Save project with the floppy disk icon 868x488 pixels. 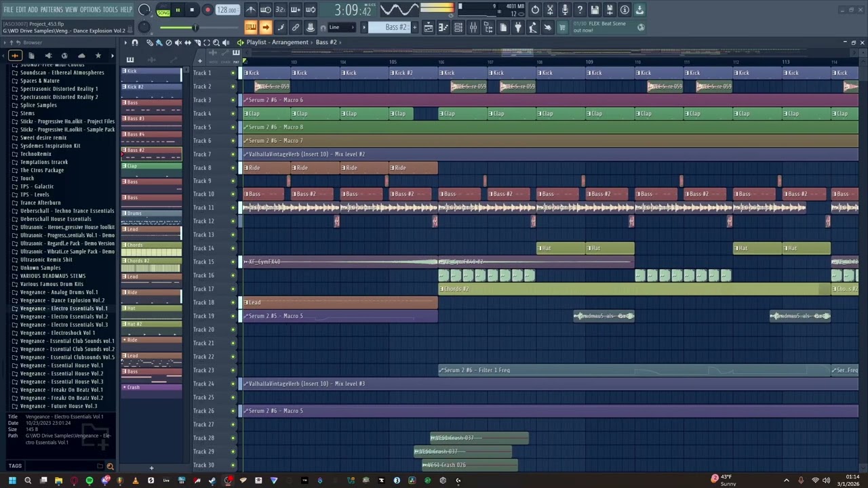595,9
